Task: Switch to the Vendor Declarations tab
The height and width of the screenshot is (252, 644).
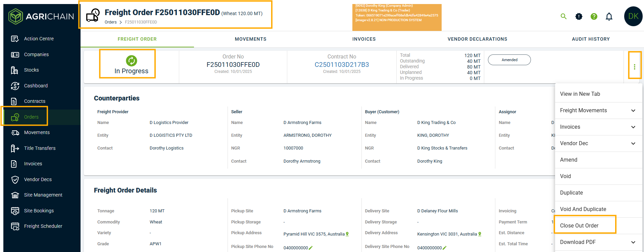Action: tap(478, 39)
